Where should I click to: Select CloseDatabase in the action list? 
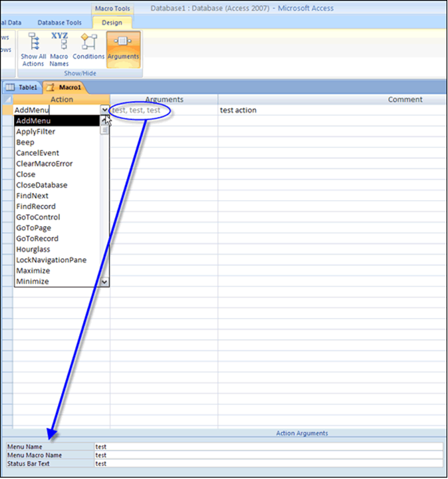click(x=57, y=185)
